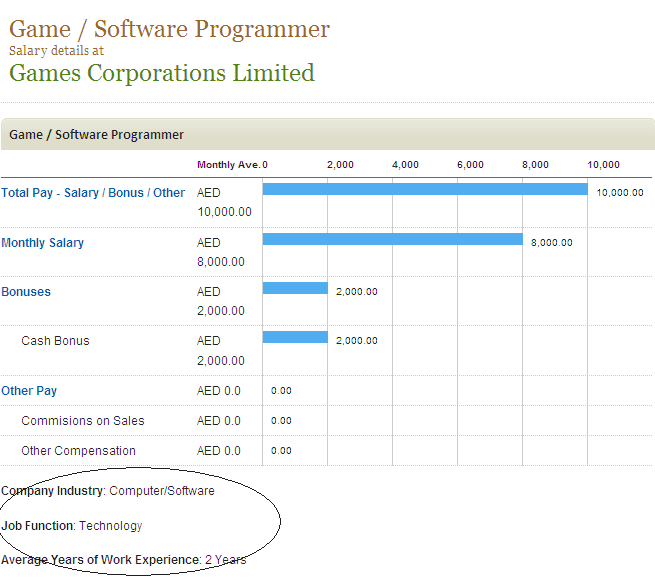Open the Games Corporations Limited company link
The width and height of the screenshot is (655, 581).
[162, 73]
